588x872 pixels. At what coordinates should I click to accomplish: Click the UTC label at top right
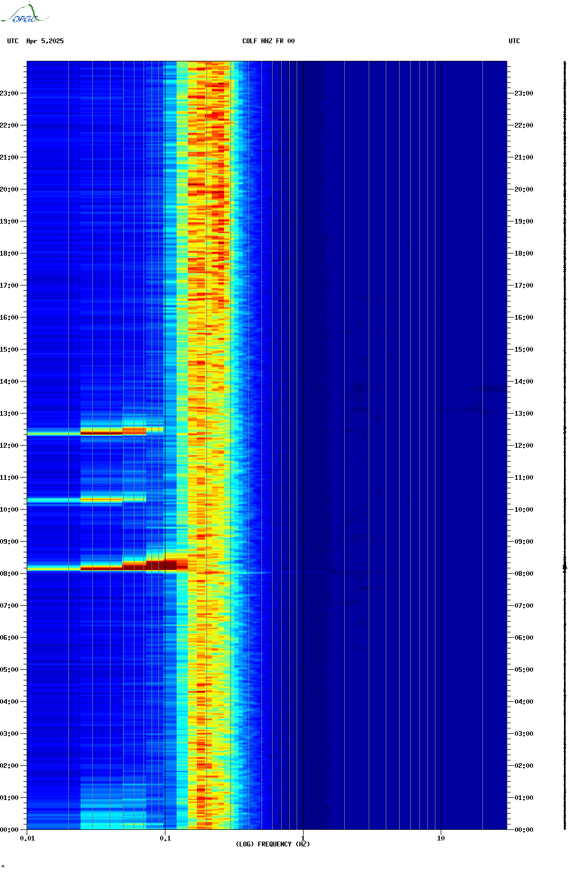point(514,41)
